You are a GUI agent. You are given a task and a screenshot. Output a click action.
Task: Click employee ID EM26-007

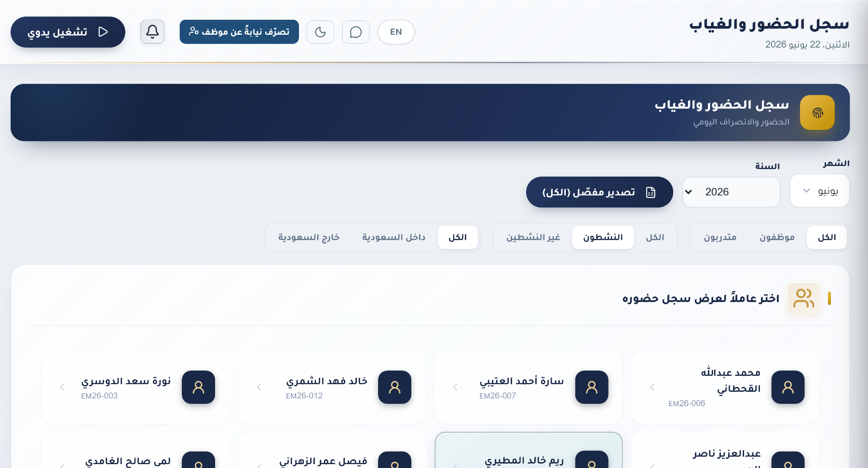pyautogui.click(x=498, y=396)
